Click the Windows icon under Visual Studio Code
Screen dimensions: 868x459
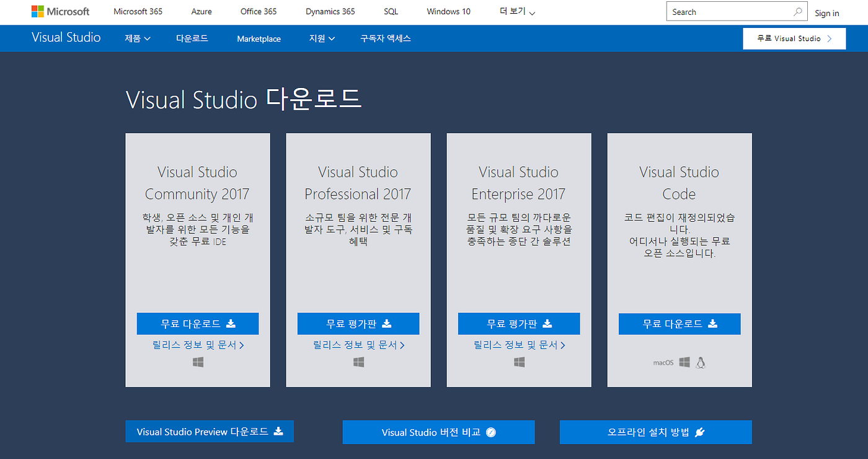coord(684,362)
